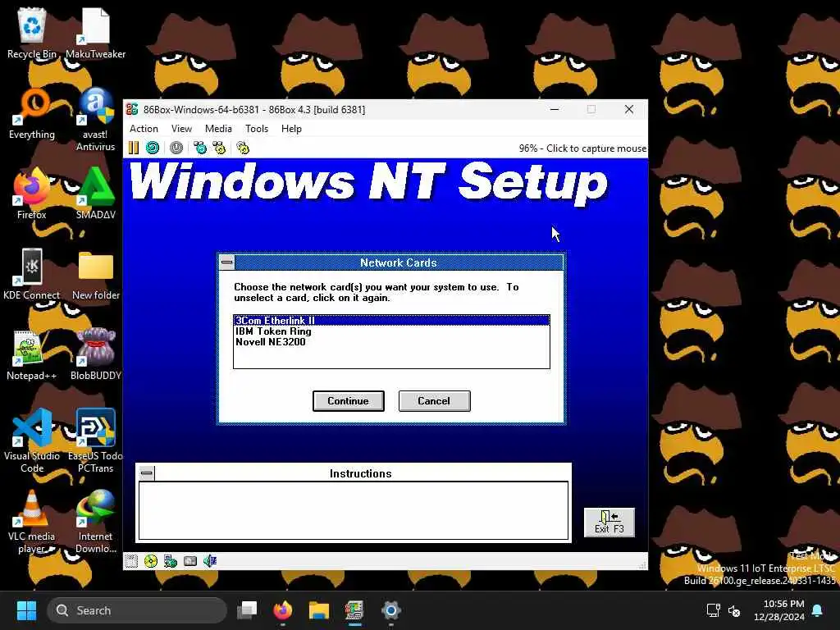Select the avast! Antivirus desktop icon
The width and height of the screenshot is (840, 630).
pyautogui.click(x=95, y=119)
